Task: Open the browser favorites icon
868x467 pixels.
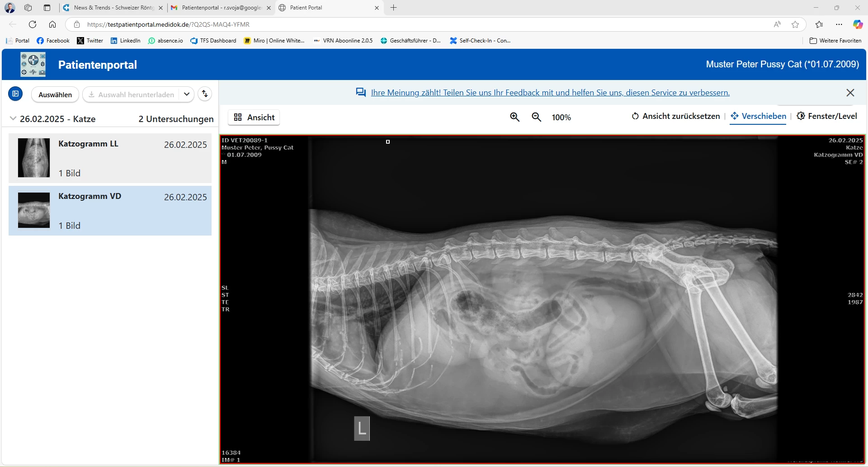Action: [819, 24]
